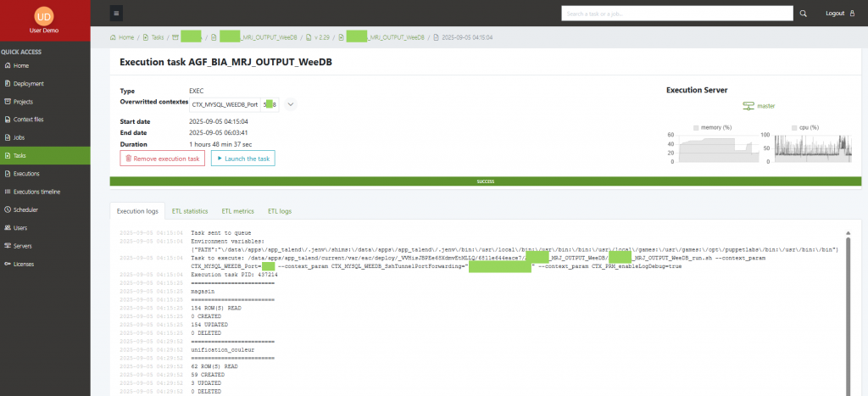Viewport: 868px width, 396px height.
Task: Click the green SUCCESS progress bar
Action: (x=486, y=181)
